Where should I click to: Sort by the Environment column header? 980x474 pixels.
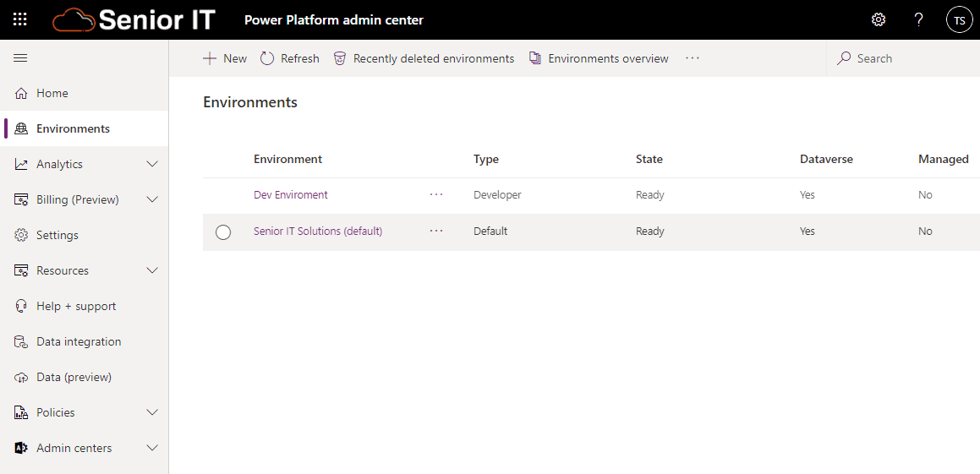point(288,159)
